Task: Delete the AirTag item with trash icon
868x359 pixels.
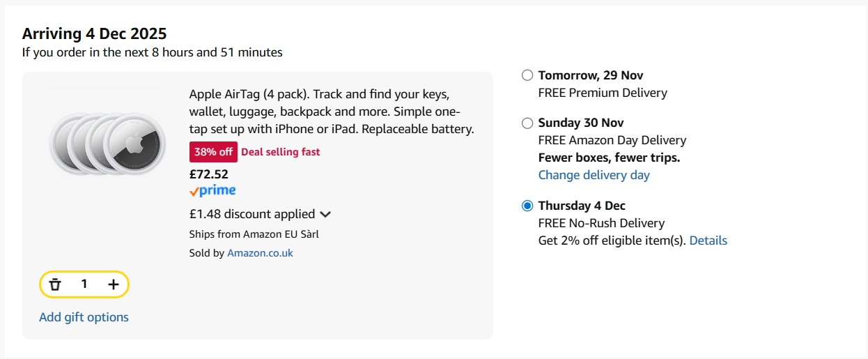Action: click(55, 284)
